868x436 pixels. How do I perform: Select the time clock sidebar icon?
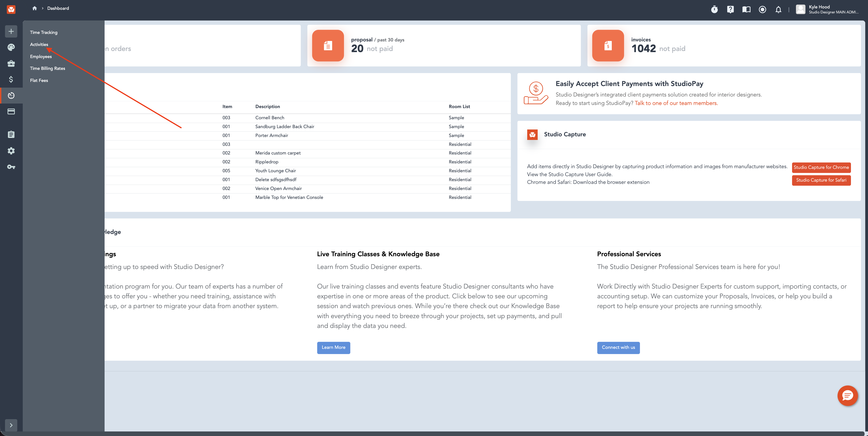(x=11, y=95)
